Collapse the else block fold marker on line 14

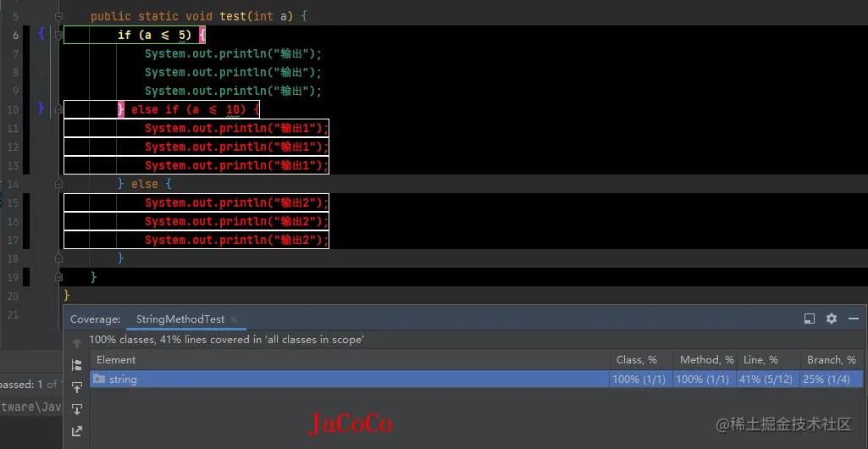click(58, 184)
